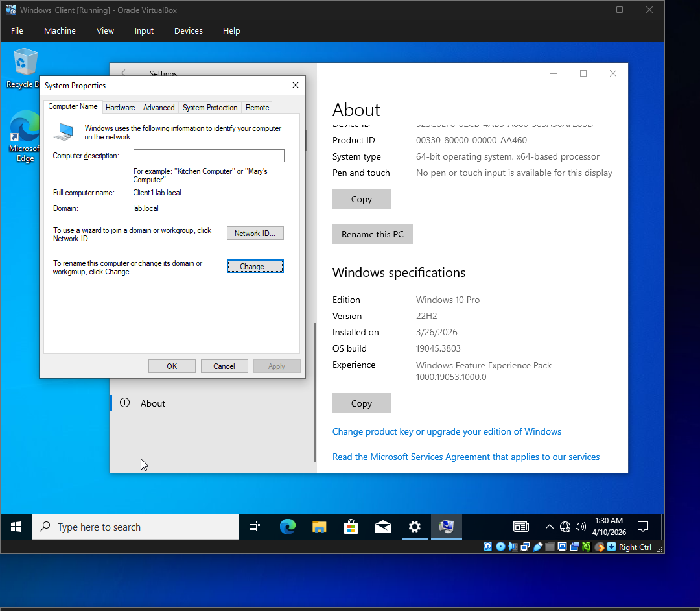Image resolution: width=700 pixels, height=611 pixels.
Task: Open VirtualBox Machine menu
Action: pyautogui.click(x=60, y=31)
